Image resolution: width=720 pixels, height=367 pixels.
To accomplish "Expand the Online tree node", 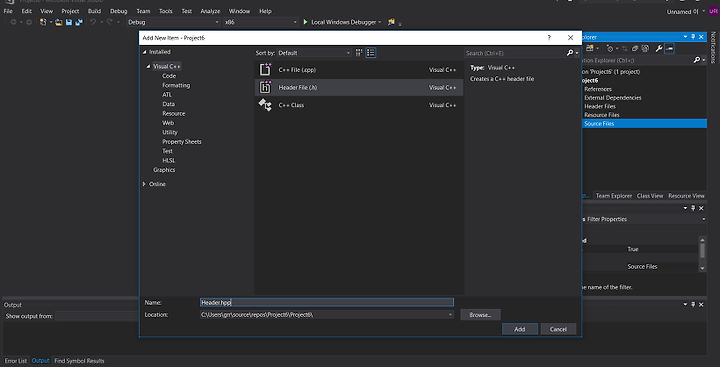I will pos(144,184).
